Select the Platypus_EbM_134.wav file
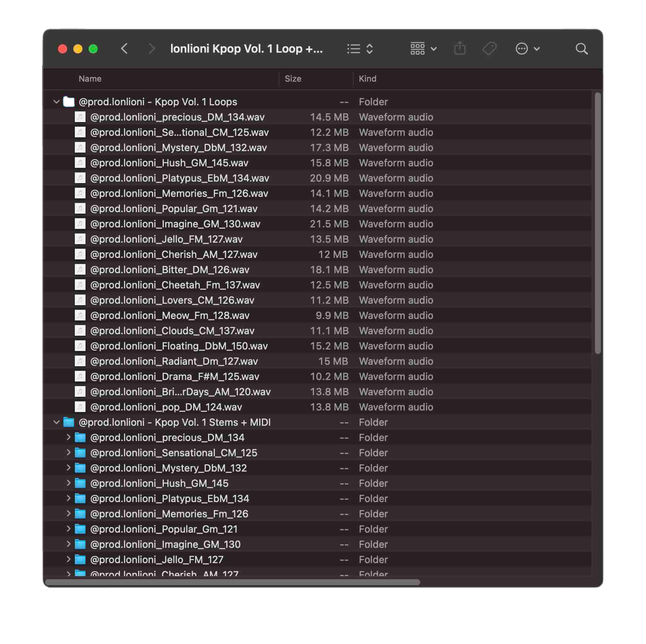The height and width of the screenshot is (644, 646). coord(179,178)
